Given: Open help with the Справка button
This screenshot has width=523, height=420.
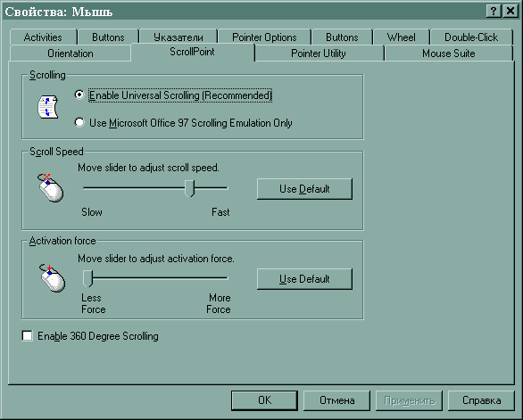Looking at the screenshot, I should pyautogui.click(x=481, y=400).
